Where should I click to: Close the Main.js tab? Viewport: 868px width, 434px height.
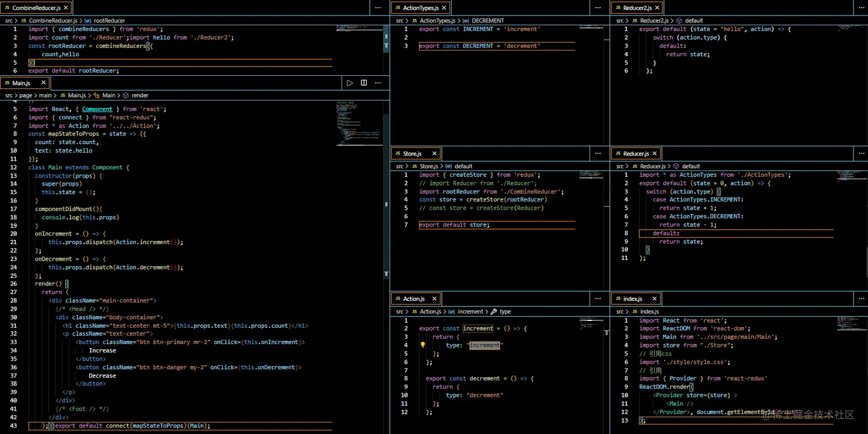pyautogui.click(x=43, y=83)
